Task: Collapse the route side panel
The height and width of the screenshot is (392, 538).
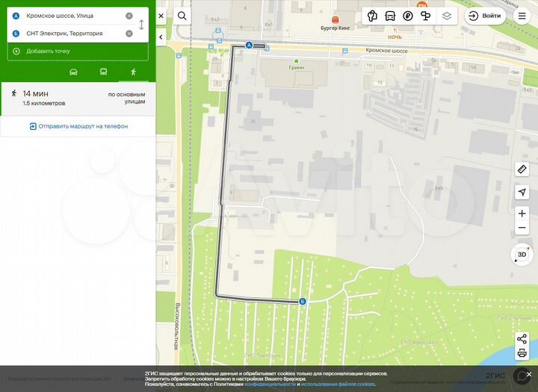Action: (x=161, y=16)
